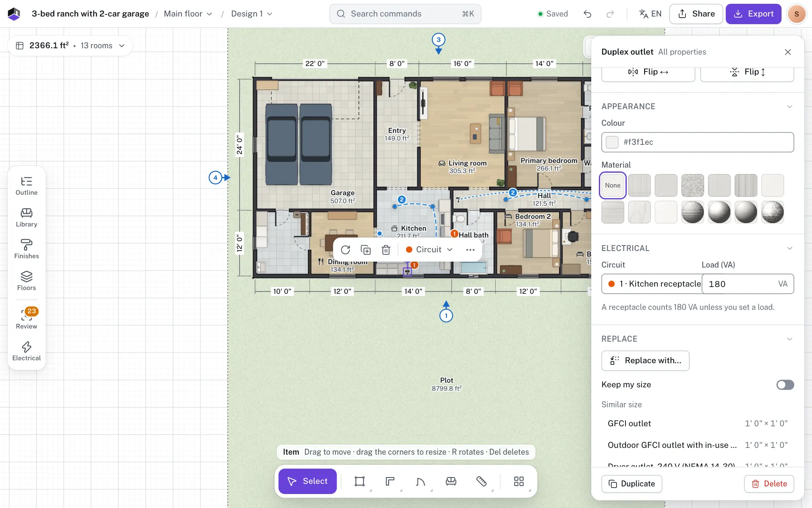Select the furniture sofa tool in toolbar
The image size is (812, 508).
point(451,481)
